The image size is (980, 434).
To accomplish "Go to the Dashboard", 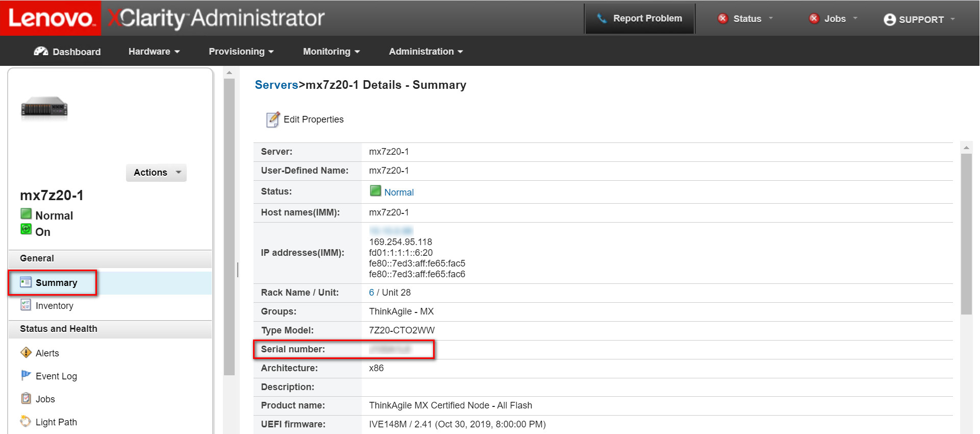I will pyautogui.click(x=67, y=52).
